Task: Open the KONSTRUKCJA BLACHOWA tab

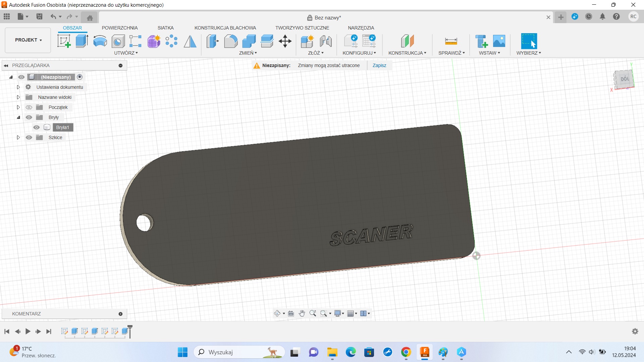Action: [225, 28]
